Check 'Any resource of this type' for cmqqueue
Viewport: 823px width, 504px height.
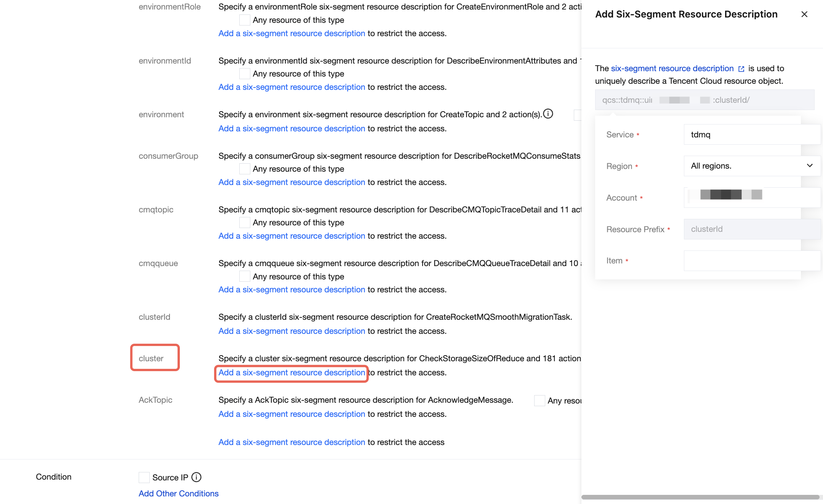click(x=245, y=276)
